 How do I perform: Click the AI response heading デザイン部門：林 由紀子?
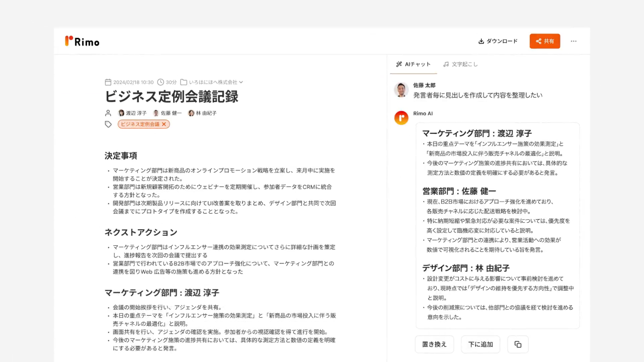pos(466,268)
